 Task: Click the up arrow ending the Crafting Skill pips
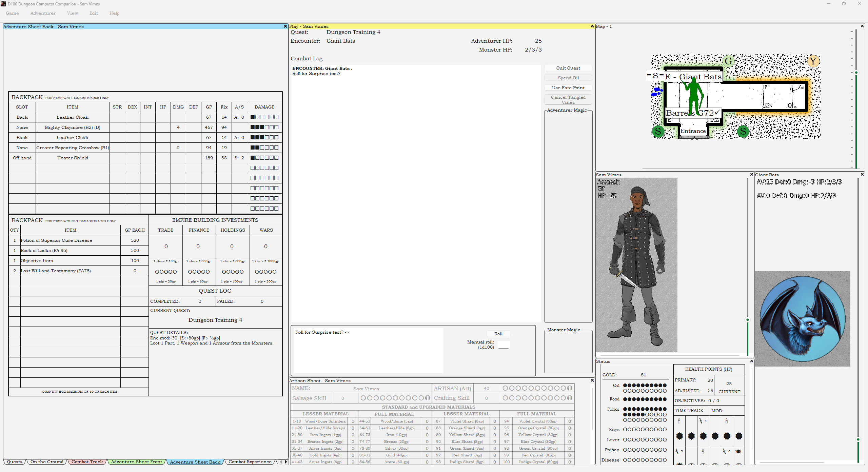point(569,398)
